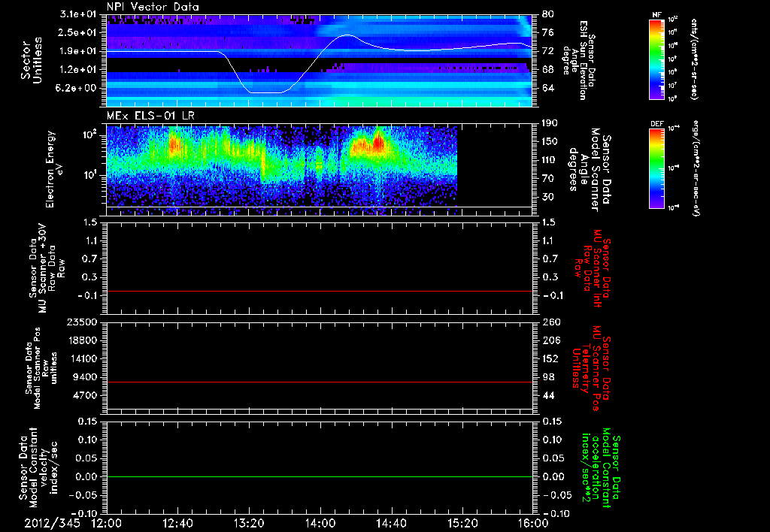Click the 'Sector Unitless' axis title
The width and height of the screenshot is (770, 532).
tap(31, 60)
